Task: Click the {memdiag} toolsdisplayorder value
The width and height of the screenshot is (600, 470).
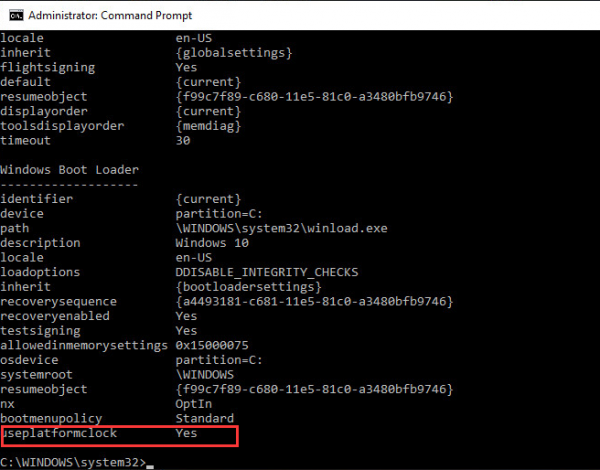Action: (x=208, y=126)
